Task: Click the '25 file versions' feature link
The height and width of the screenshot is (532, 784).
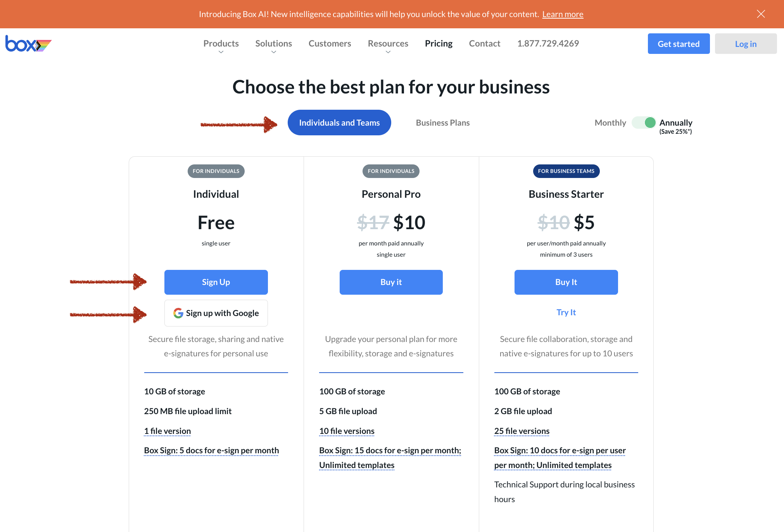Action: point(522,431)
